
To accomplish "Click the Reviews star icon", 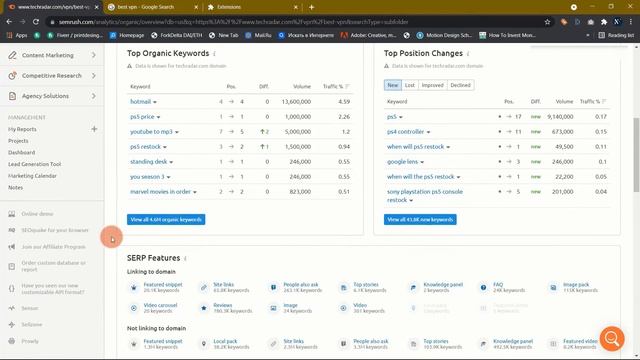I will pos(204,308).
